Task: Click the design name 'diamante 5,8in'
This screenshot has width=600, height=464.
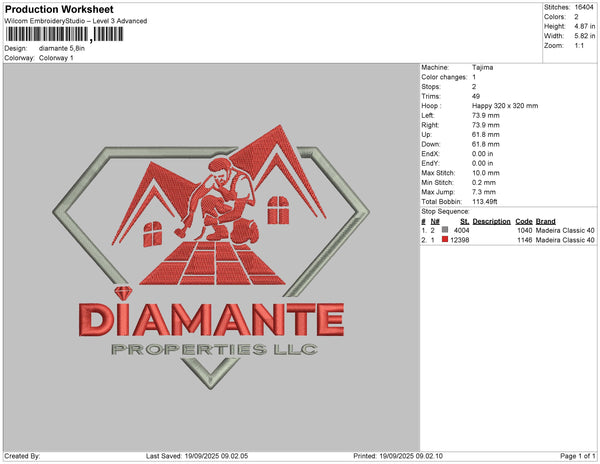Action: (x=62, y=49)
